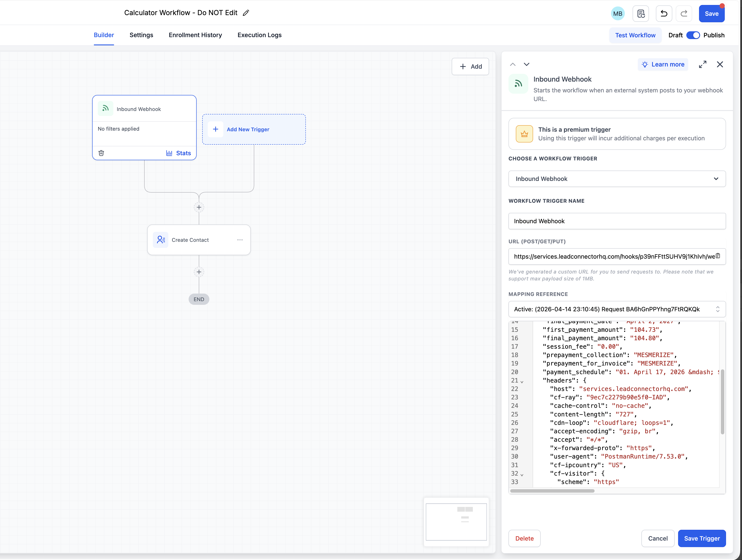The image size is (742, 560).
Task: Click the canvas minimap thumbnail
Action: tap(456, 522)
